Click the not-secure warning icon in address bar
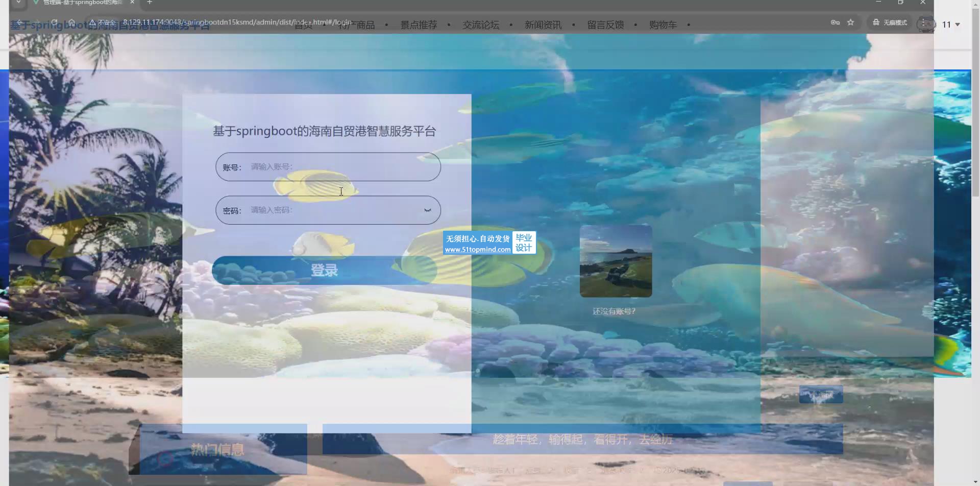 coord(93,22)
